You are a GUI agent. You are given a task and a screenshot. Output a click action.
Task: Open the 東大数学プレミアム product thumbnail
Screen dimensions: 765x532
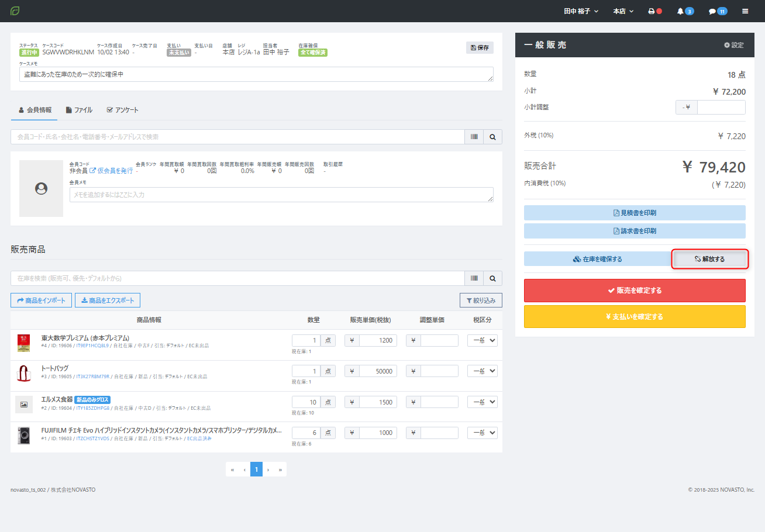[x=24, y=343]
